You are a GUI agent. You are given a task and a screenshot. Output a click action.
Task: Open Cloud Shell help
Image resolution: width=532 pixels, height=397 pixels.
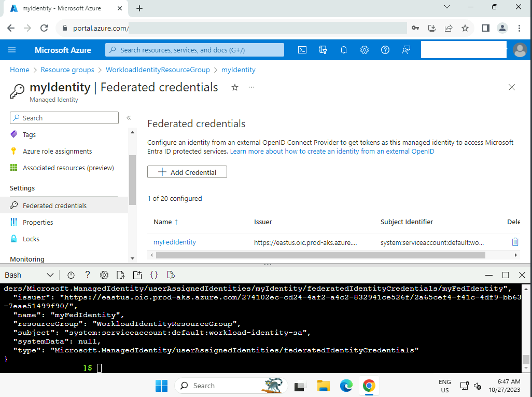point(88,275)
